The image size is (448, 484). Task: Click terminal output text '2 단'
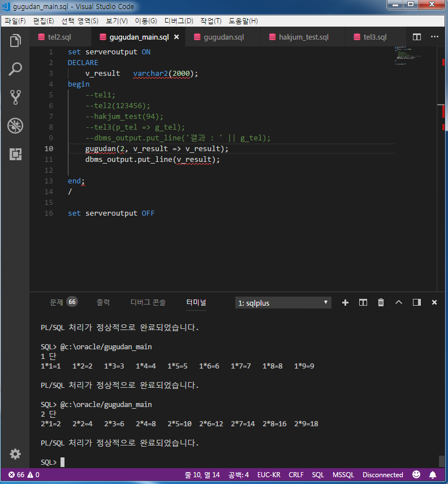[x=49, y=414]
